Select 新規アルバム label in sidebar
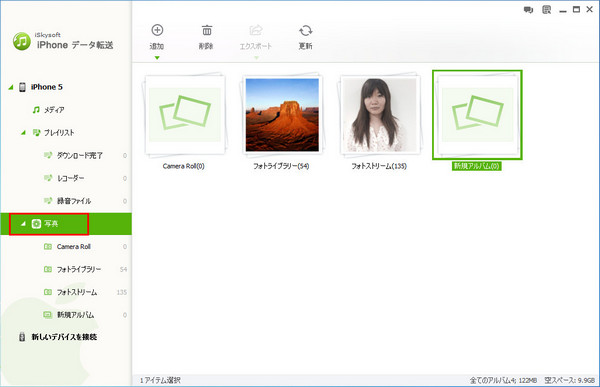 tap(75, 315)
